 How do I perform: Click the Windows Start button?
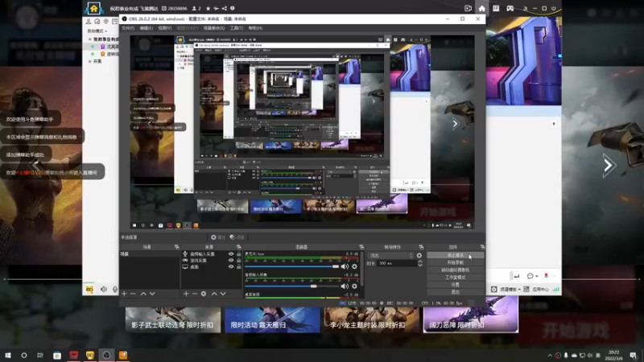8,355
